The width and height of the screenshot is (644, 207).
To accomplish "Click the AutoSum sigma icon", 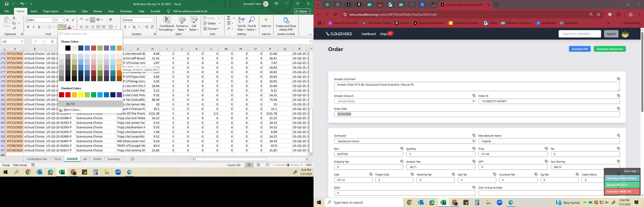I will pyautogui.click(x=229, y=18).
